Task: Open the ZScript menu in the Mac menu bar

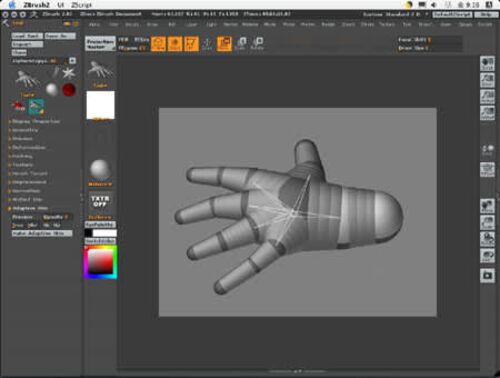Action: (x=81, y=5)
